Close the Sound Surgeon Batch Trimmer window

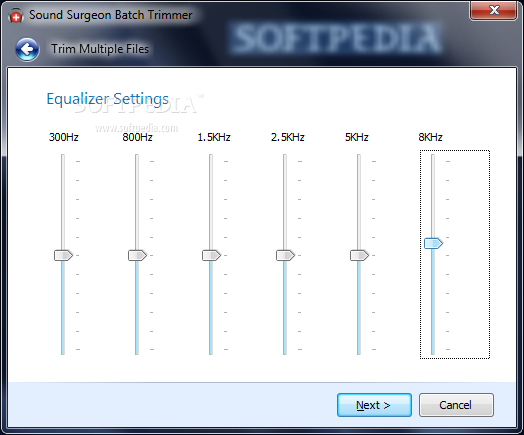(494, 10)
